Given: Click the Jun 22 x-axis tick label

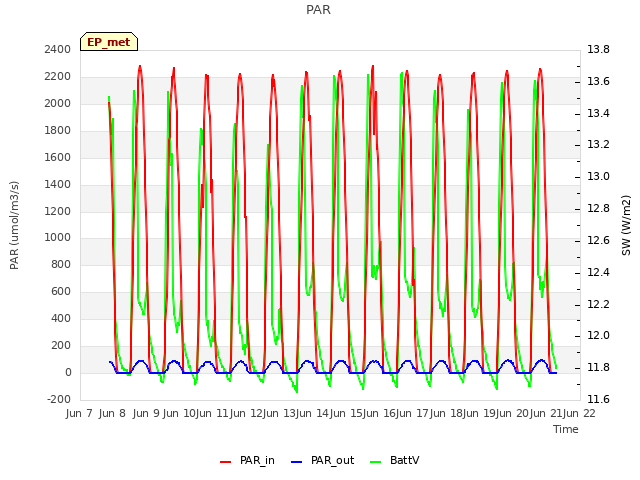Looking at the screenshot, I should coord(579,413).
